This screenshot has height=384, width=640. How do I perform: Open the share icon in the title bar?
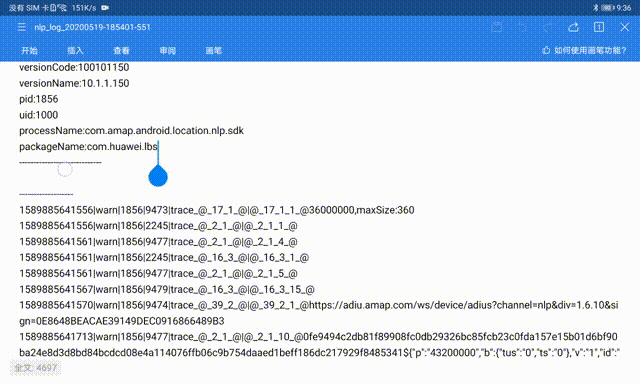coord(573,27)
